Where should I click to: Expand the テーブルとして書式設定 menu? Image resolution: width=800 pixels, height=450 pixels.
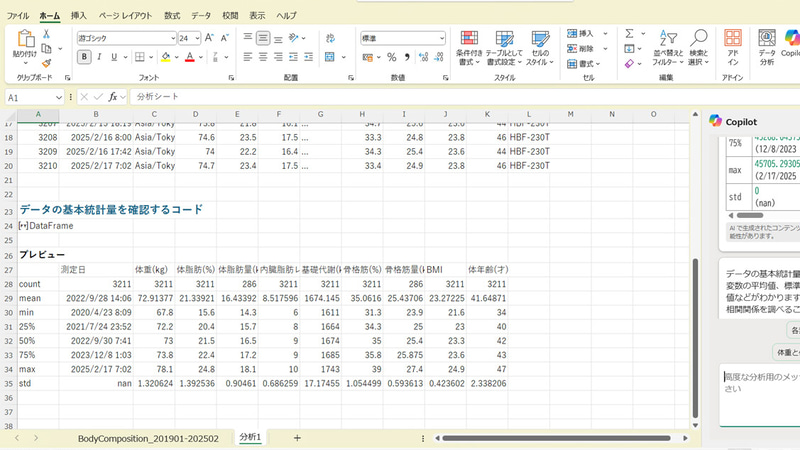504,47
